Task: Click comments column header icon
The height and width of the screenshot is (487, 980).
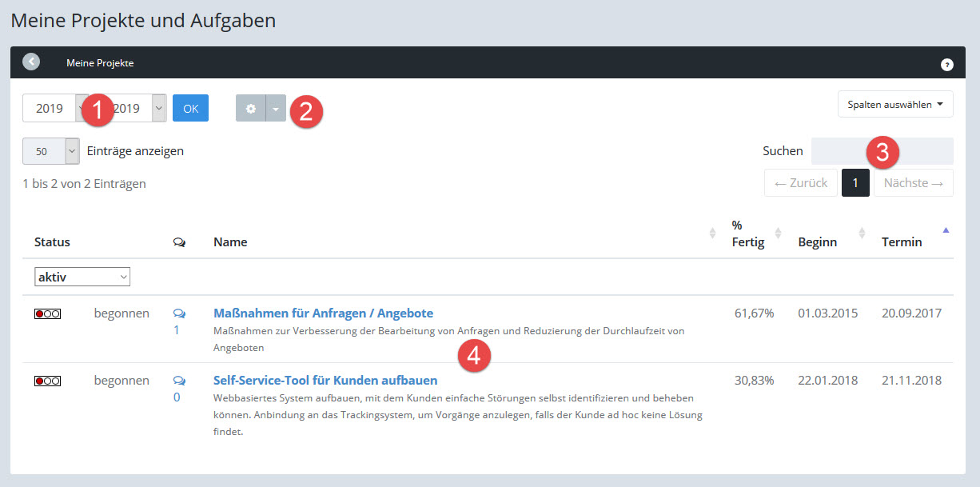Action: click(179, 242)
